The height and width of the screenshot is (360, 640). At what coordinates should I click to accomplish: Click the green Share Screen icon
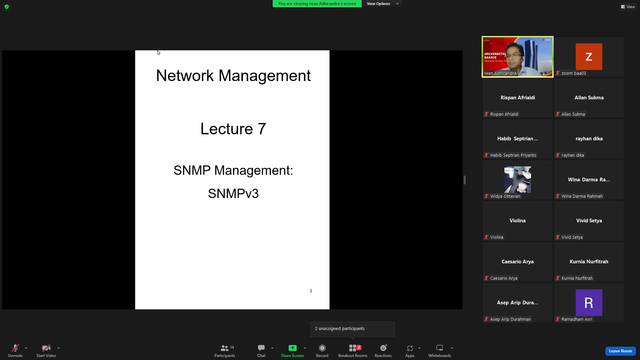click(292, 348)
